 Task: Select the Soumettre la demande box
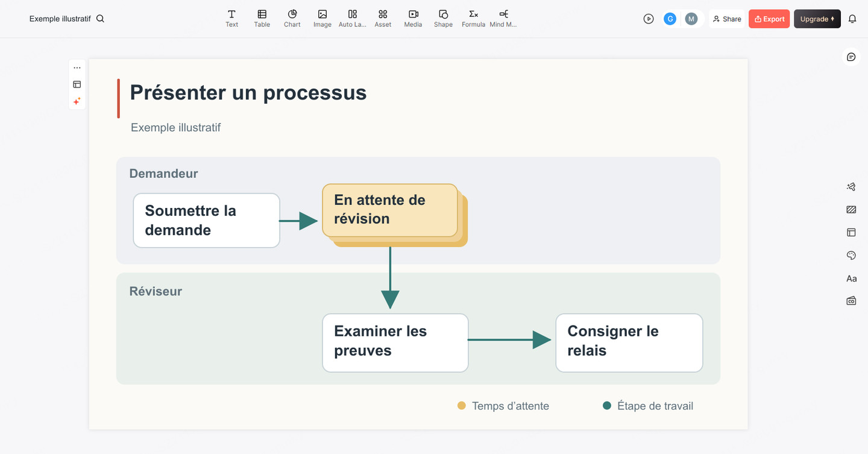206,221
